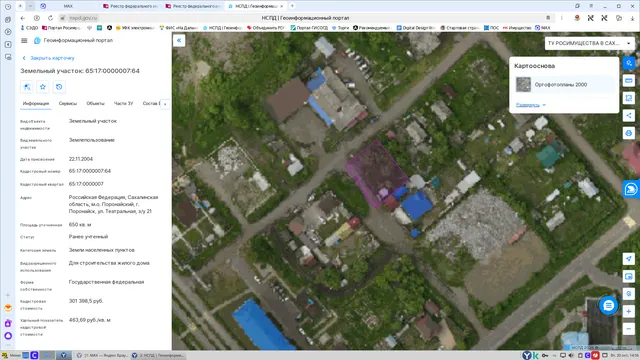Image resolution: width=640 pixels, height=360 pixels.
Task: Click the Земли населенных пунктов category value
Action: tap(102, 250)
